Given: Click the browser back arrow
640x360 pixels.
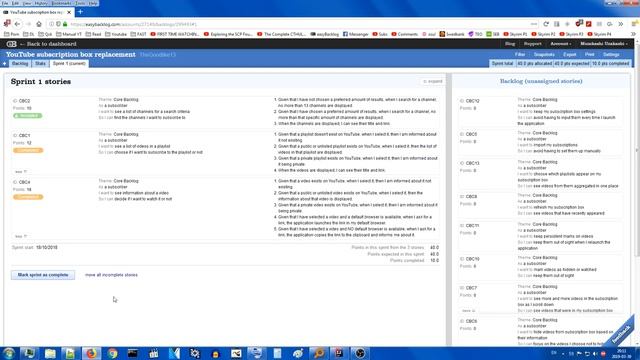Looking at the screenshot, I should (x=18, y=24).
